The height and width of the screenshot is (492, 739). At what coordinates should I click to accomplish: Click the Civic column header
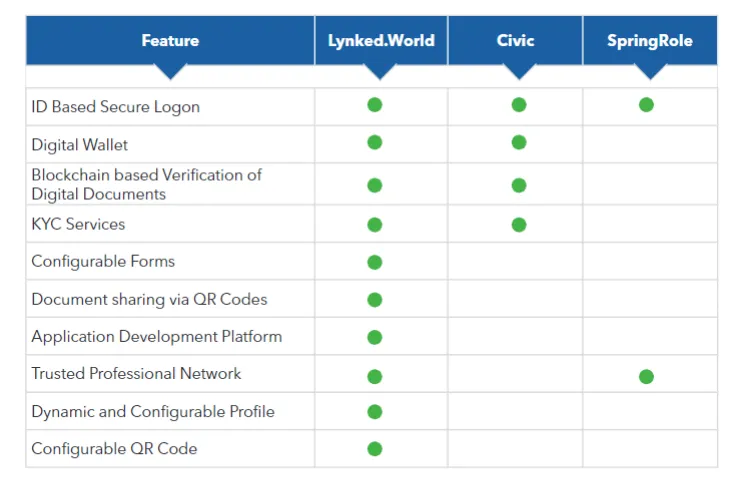coord(515,41)
